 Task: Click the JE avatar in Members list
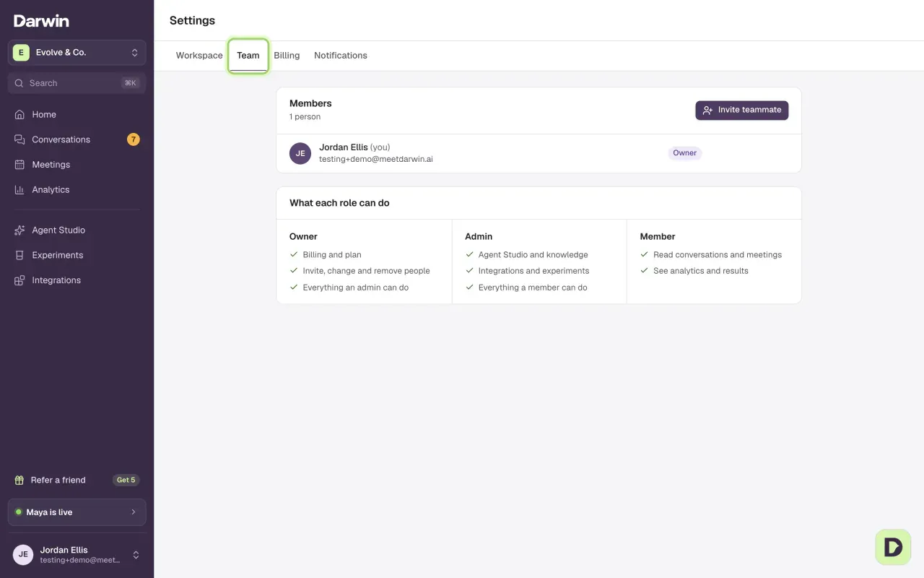click(x=300, y=153)
